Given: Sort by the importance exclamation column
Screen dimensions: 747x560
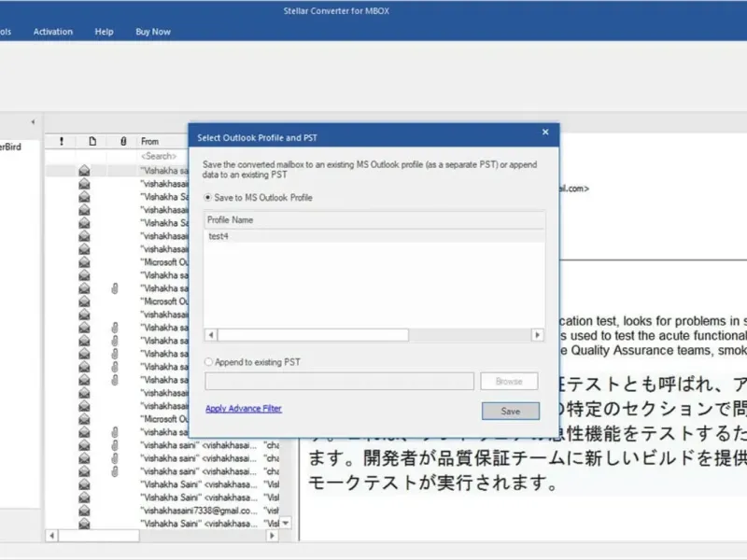Looking at the screenshot, I should 62,141.
